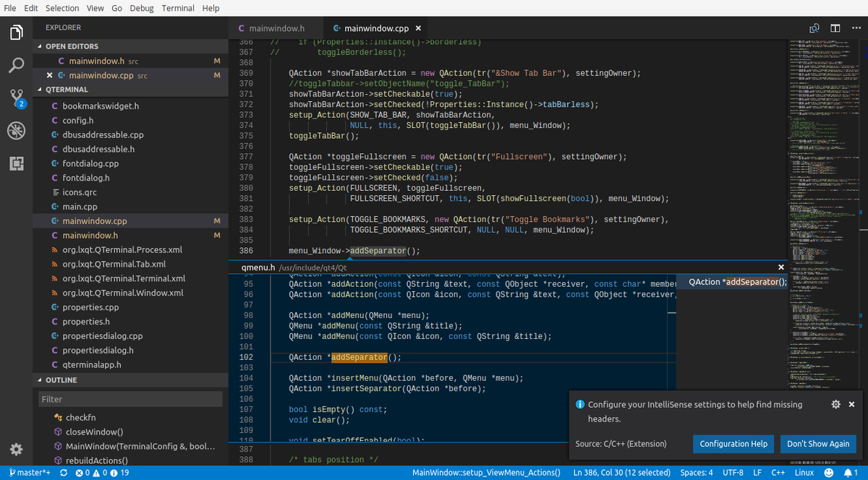Open the Search view in the activity bar
This screenshot has width=868, height=480.
pyautogui.click(x=16, y=65)
